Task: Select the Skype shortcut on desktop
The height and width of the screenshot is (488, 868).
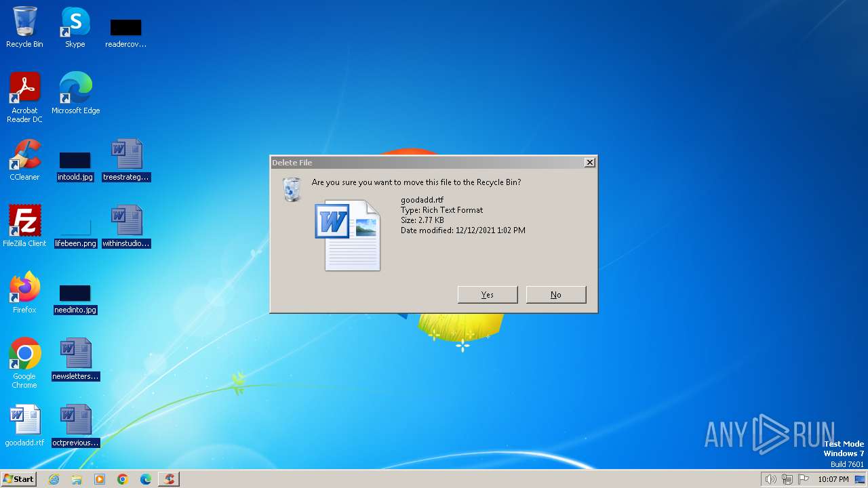Action: click(x=75, y=27)
